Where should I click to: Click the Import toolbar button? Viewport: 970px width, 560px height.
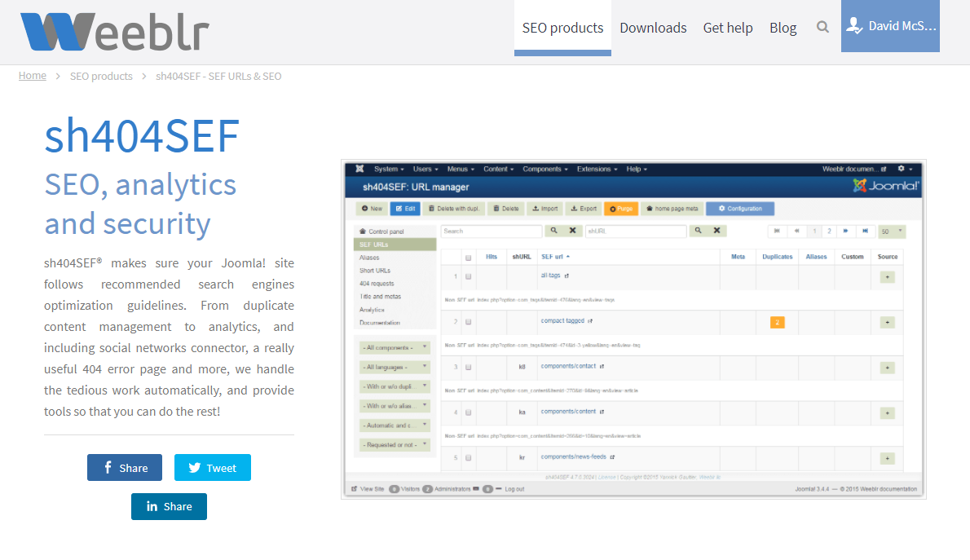pos(545,209)
